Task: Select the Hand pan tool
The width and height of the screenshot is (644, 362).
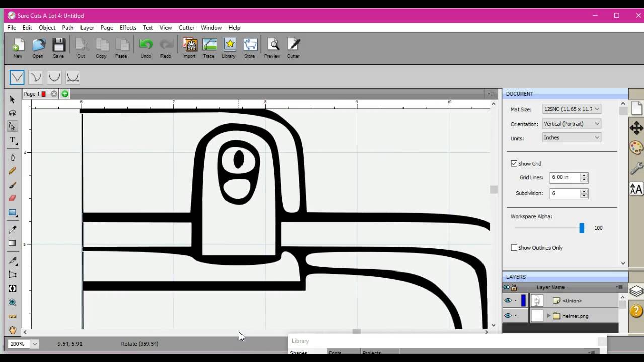Action: (13, 330)
